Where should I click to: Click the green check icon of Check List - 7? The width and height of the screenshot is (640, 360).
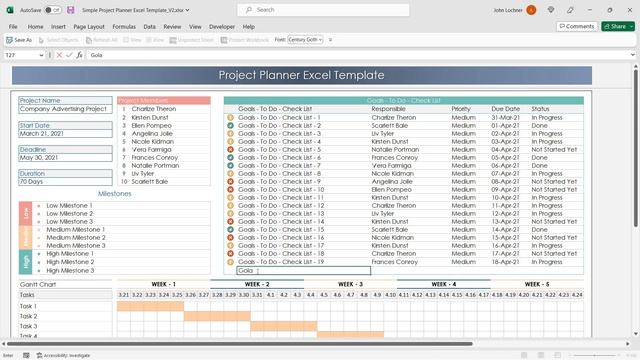(230, 166)
